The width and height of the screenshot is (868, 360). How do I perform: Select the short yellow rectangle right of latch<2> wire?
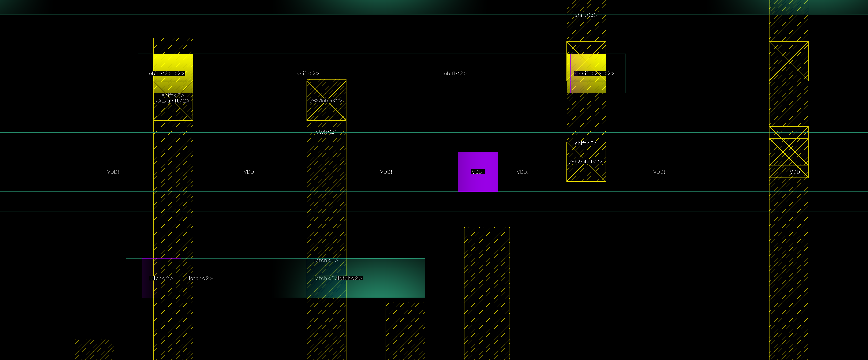pos(405,331)
